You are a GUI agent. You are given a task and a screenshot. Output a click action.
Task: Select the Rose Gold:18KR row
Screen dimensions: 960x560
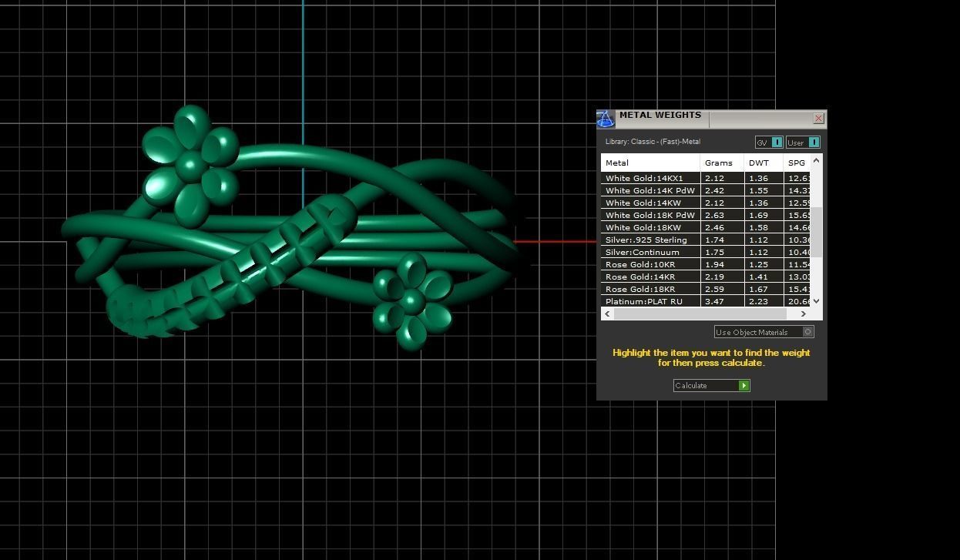pyautogui.click(x=706, y=289)
